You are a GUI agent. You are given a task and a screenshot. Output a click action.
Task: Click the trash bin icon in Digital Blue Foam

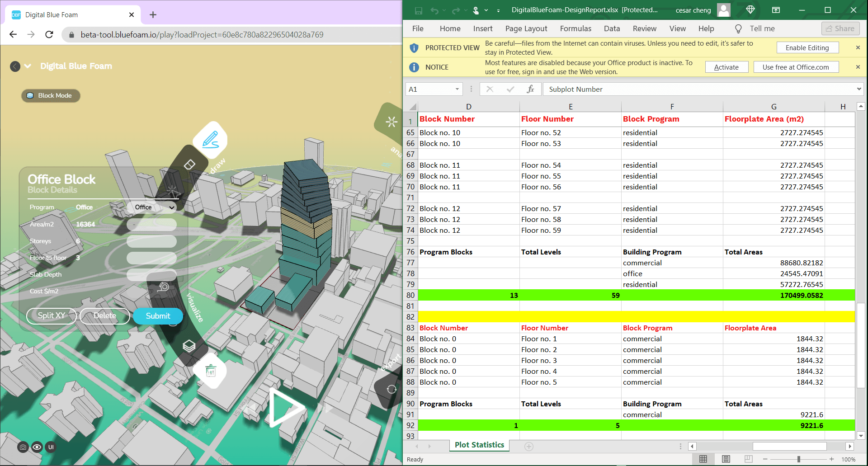211,371
